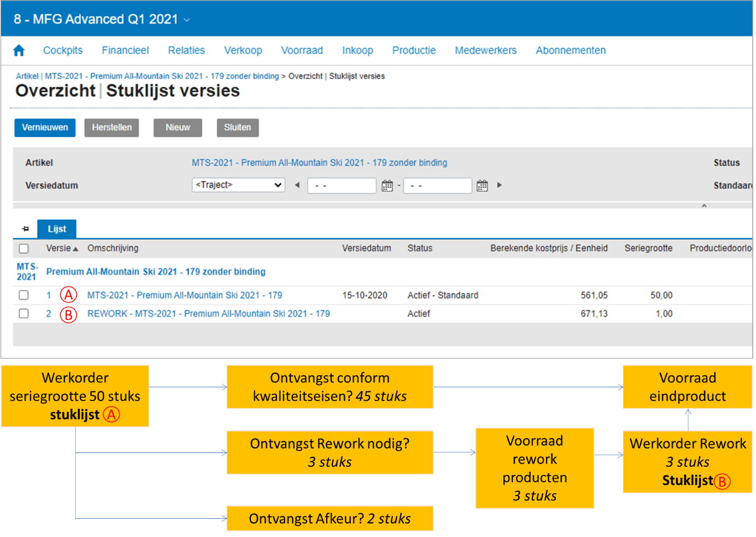Open the REWORK - MTS-2021 stuklijst link

pyautogui.click(x=208, y=314)
